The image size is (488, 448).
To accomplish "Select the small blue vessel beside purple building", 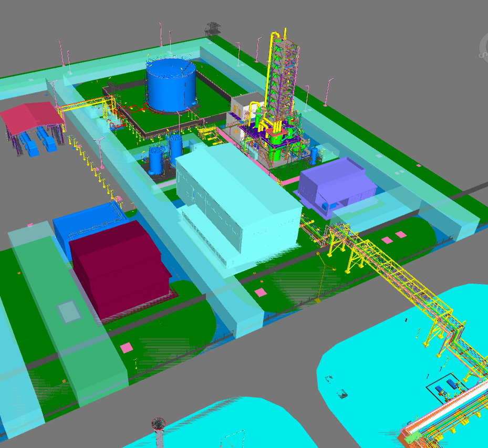I will (x=314, y=155).
